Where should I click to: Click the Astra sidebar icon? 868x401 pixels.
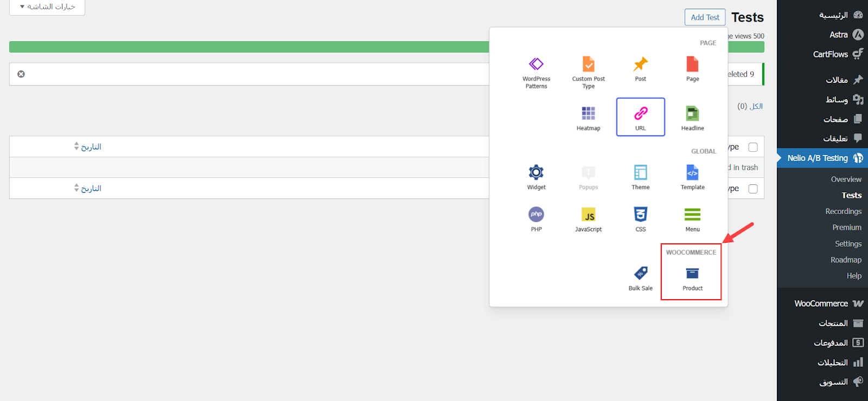(858, 35)
